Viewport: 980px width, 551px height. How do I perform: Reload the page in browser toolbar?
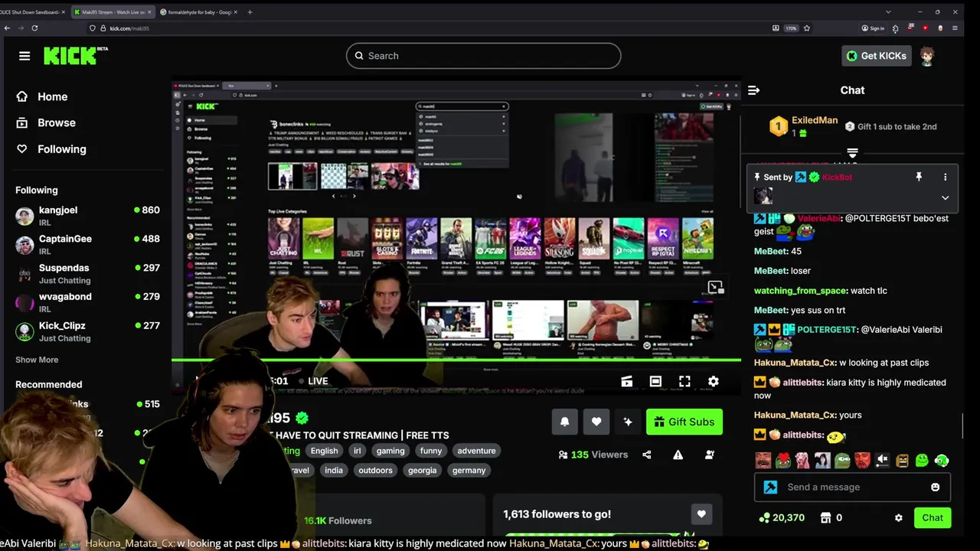coord(34,28)
